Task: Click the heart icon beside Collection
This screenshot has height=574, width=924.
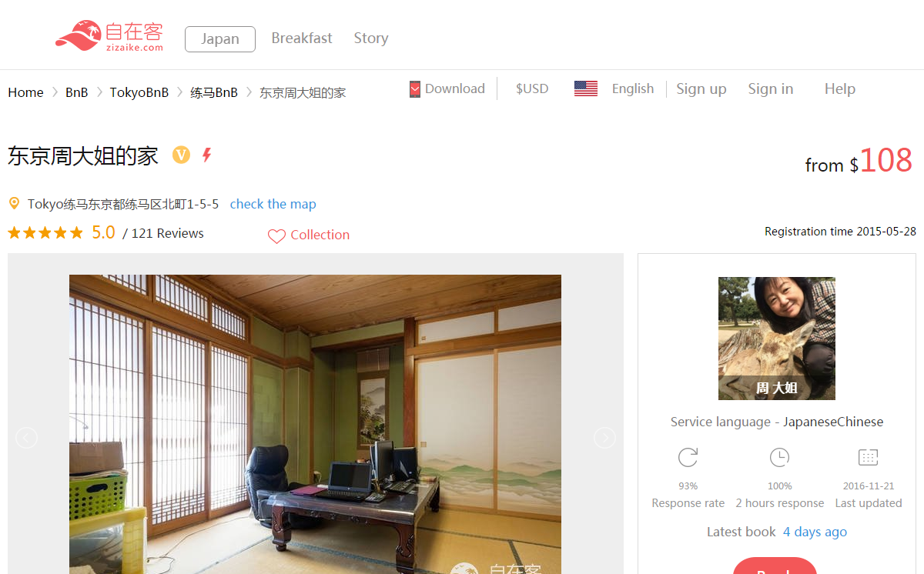Action: coord(276,236)
